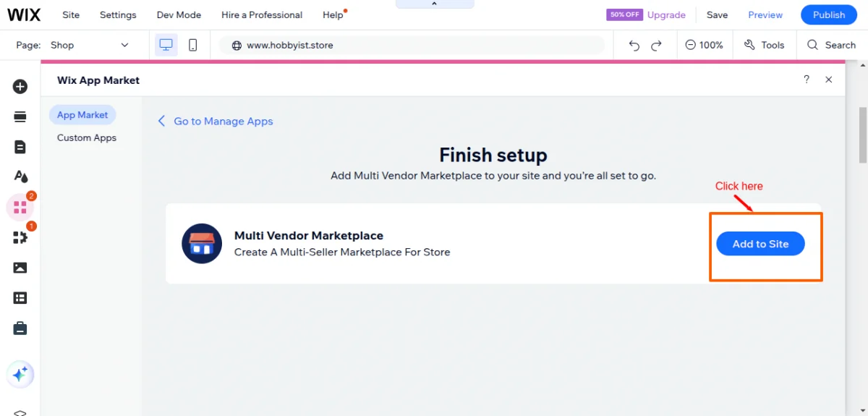Open the Site Design icon in sidebar

coord(20,177)
